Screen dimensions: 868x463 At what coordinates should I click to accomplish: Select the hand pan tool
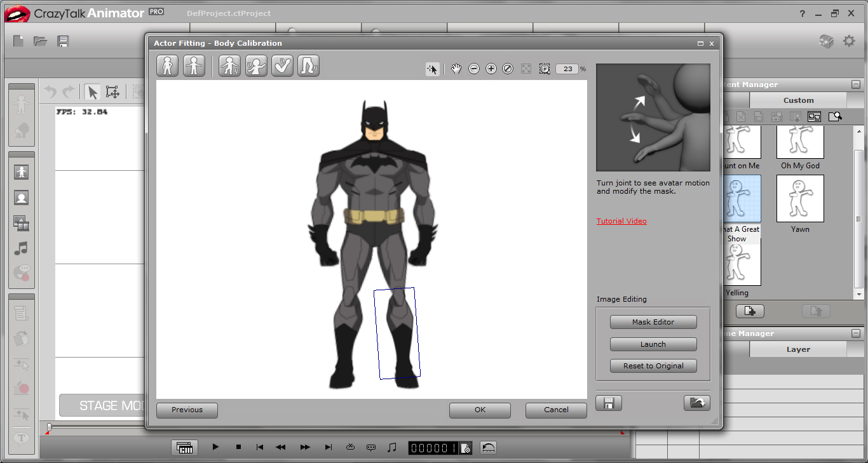[456, 69]
